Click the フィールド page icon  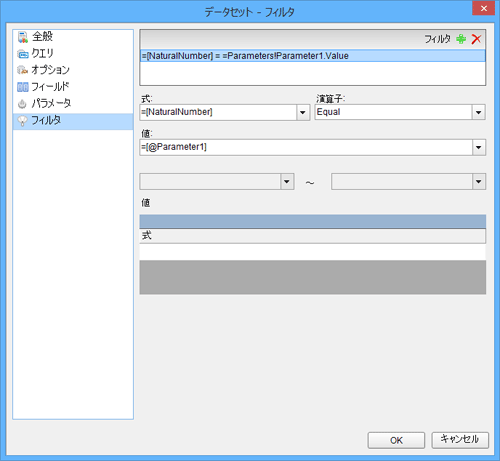[23, 87]
